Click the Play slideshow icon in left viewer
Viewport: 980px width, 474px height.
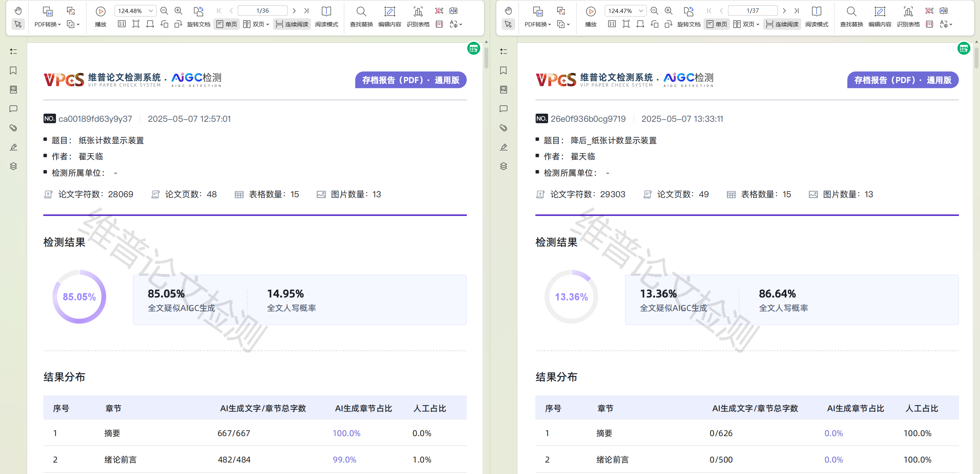pyautogui.click(x=101, y=11)
